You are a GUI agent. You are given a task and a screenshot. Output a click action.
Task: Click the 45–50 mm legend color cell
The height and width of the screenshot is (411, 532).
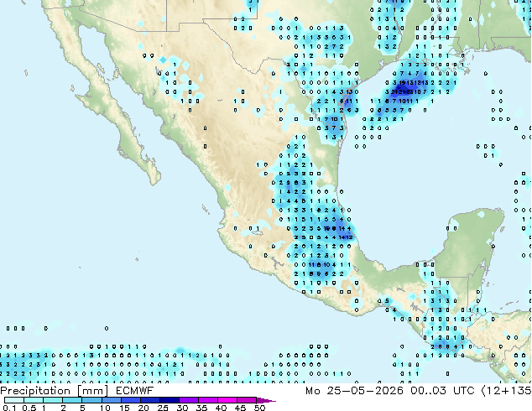click(x=247, y=400)
